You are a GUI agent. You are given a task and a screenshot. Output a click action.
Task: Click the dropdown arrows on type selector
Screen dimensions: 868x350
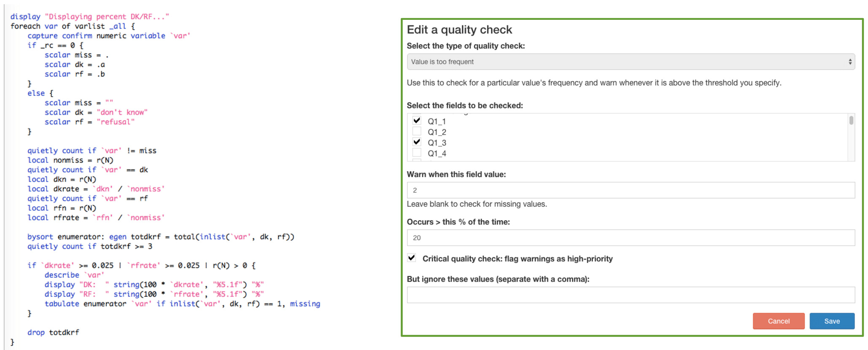850,62
